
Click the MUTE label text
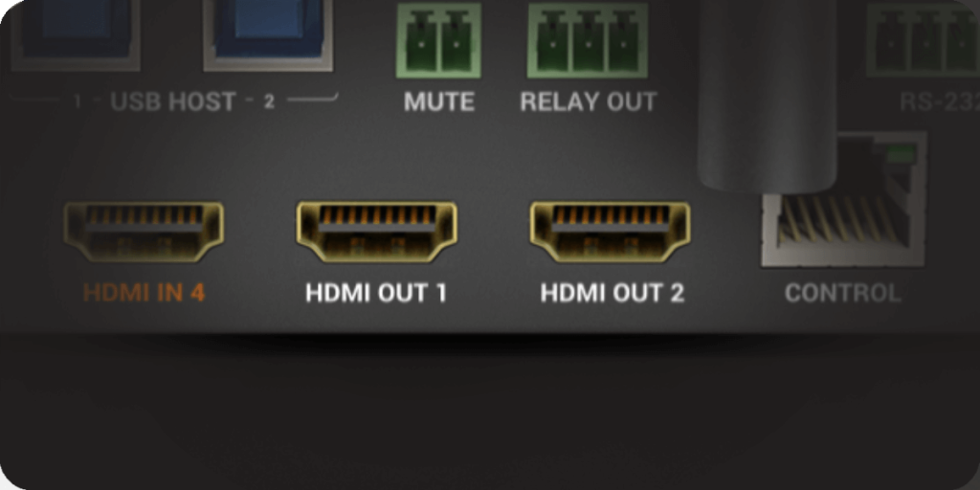[x=438, y=101]
